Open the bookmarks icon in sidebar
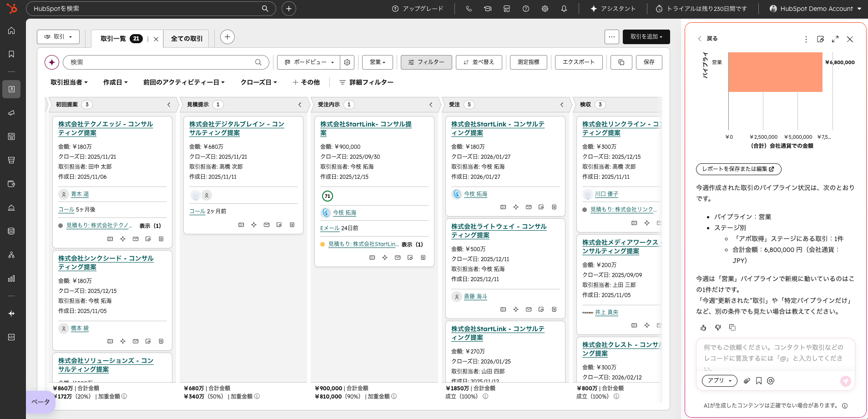The image size is (868, 419). [x=11, y=54]
